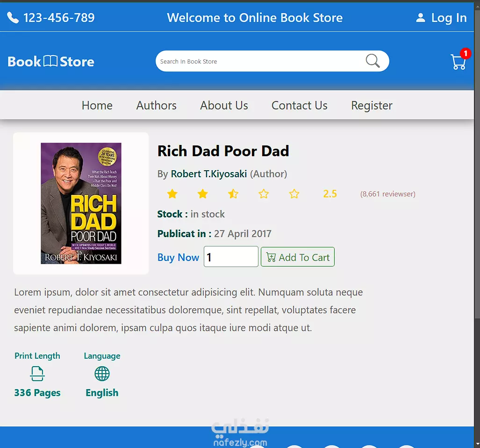Click the scrollbar down arrow
The width and height of the screenshot is (480, 448).
(477, 444)
